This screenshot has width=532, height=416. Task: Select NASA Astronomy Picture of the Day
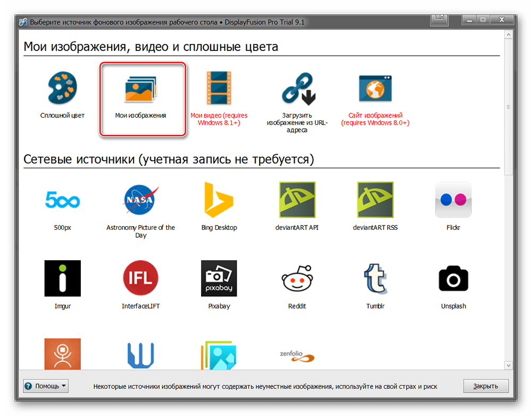click(x=140, y=200)
